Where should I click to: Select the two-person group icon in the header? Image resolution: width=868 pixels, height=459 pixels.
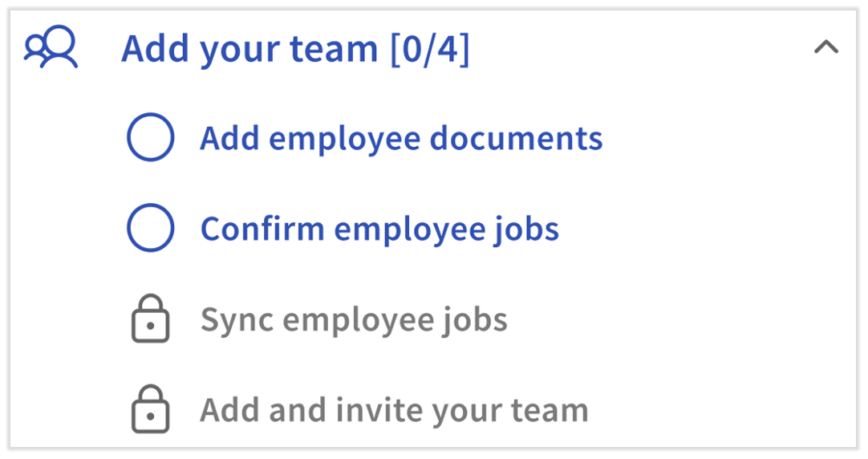coord(51,48)
